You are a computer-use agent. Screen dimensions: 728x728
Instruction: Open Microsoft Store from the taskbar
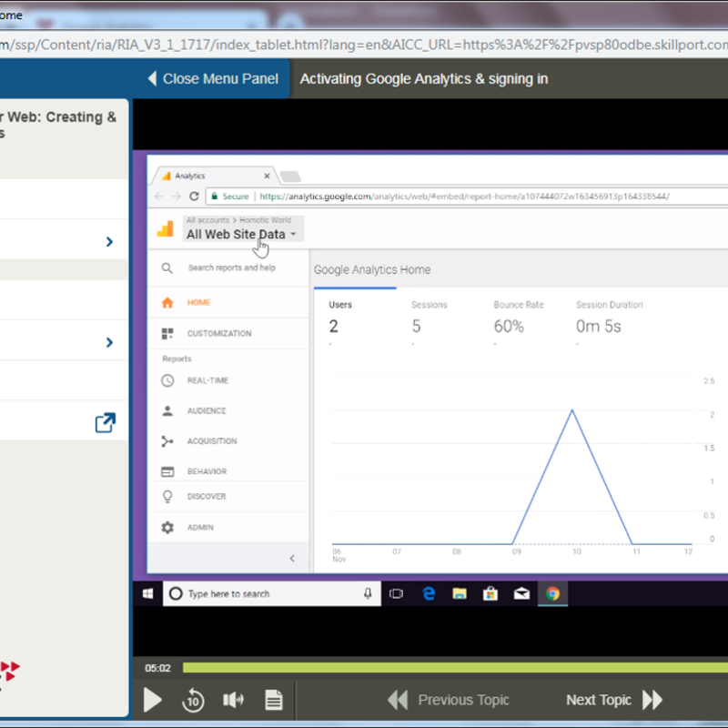pyautogui.click(x=490, y=593)
